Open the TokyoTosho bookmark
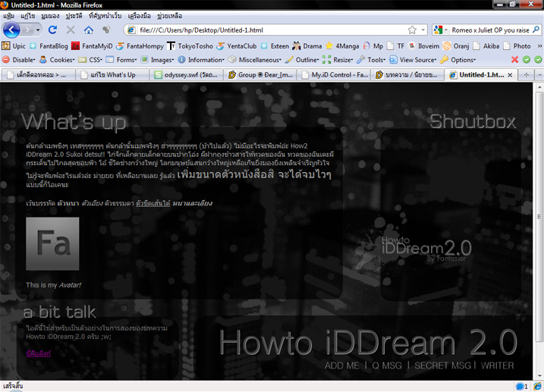This screenshot has height=392, width=544. (x=190, y=46)
